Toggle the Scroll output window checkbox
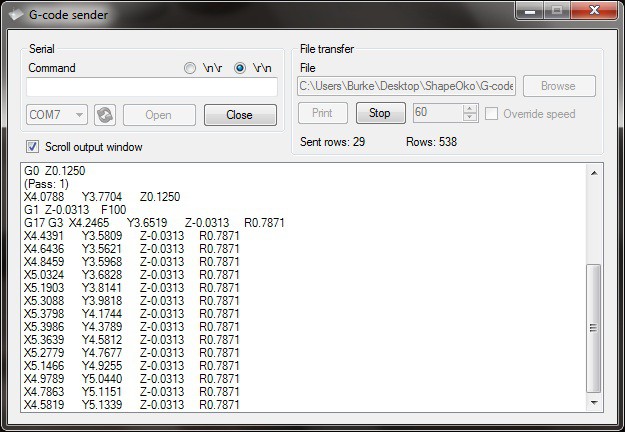 tap(32, 147)
